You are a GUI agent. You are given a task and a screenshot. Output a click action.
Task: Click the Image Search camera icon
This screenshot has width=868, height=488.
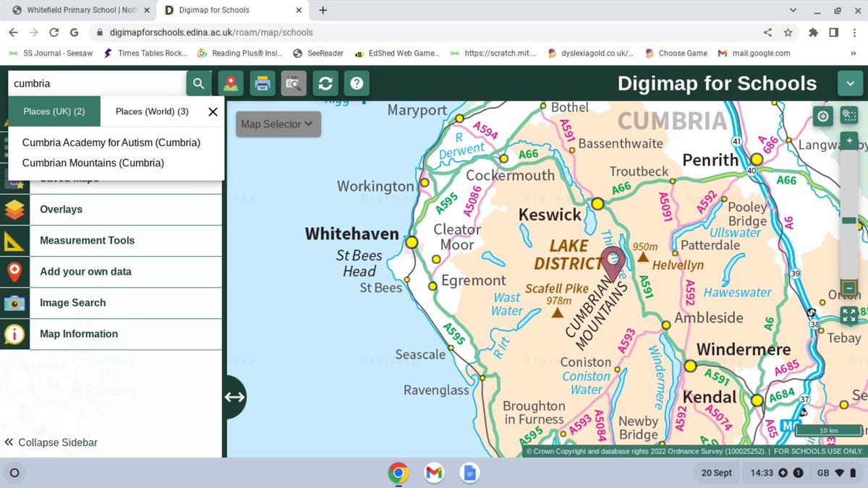point(14,303)
